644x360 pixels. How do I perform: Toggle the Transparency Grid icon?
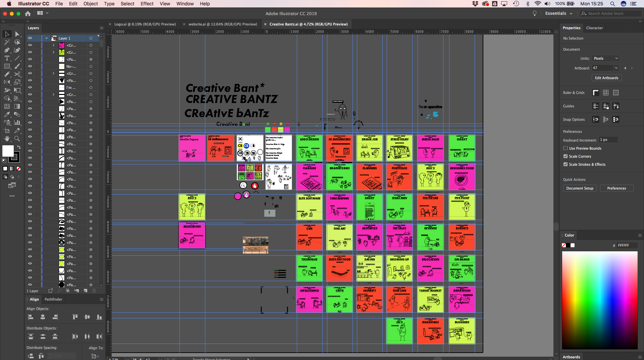pyautogui.click(x=616, y=93)
